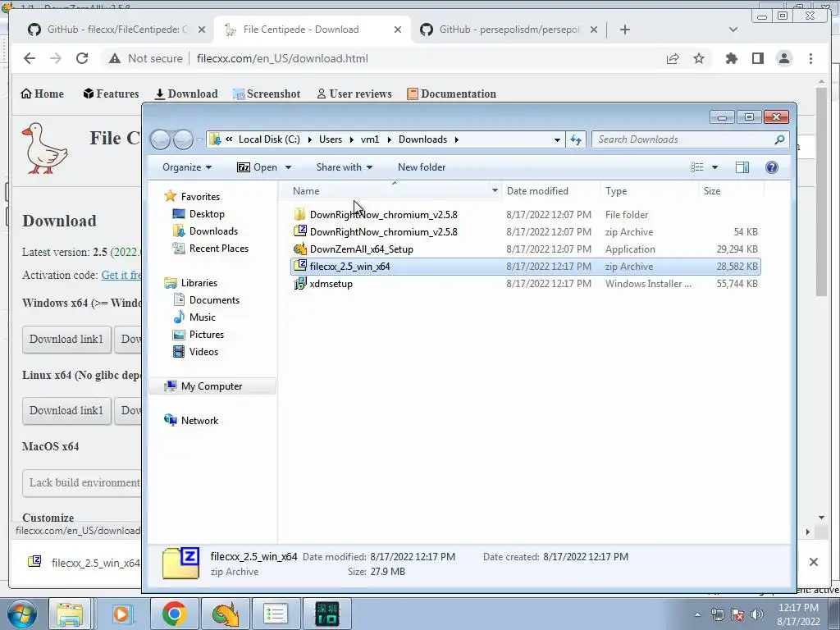Expand the view options dropdown arrow
Screen dimensions: 840x630
point(714,167)
